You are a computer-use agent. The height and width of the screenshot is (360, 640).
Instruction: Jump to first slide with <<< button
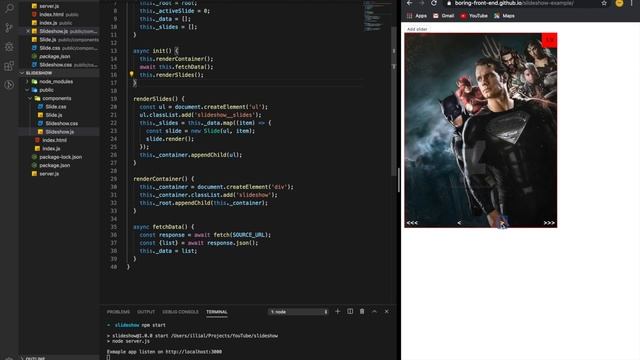(412, 223)
